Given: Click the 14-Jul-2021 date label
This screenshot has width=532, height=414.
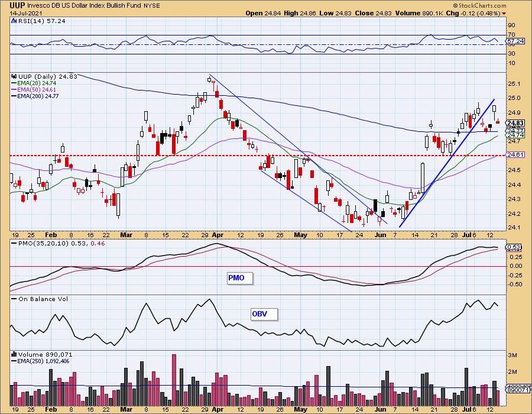Looking at the screenshot, I should (x=26, y=14).
